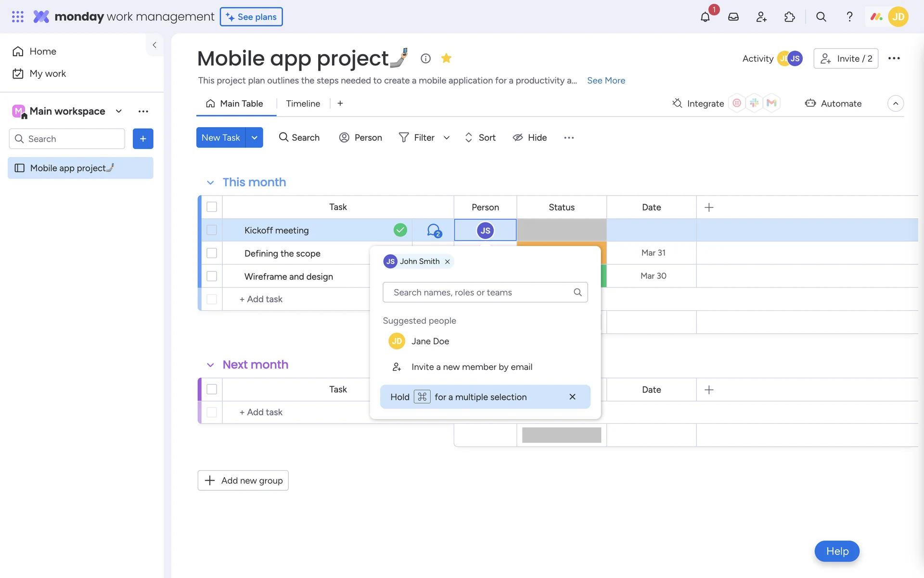Open the search everything magnifier icon

tap(821, 17)
